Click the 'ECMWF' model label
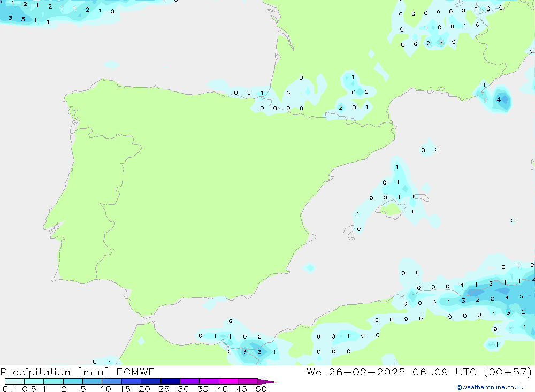This screenshot has width=535, height=392. pyautogui.click(x=135, y=372)
